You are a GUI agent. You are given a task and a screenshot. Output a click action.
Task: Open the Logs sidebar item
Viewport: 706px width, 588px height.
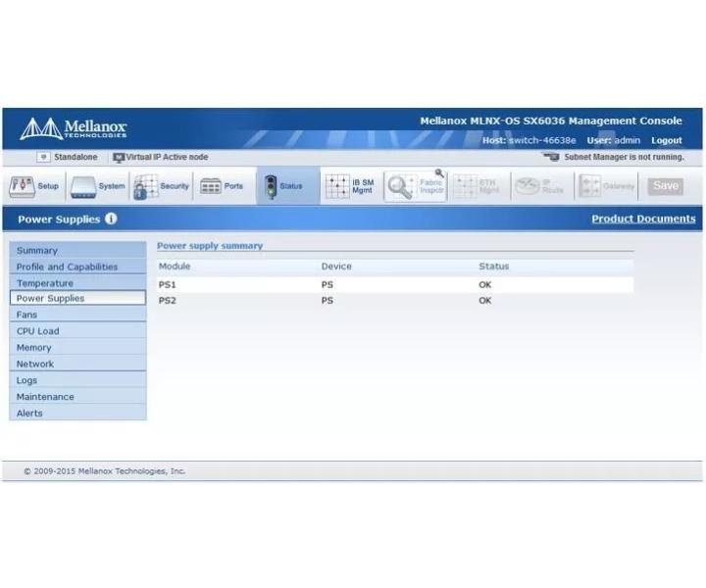[x=77, y=380]
